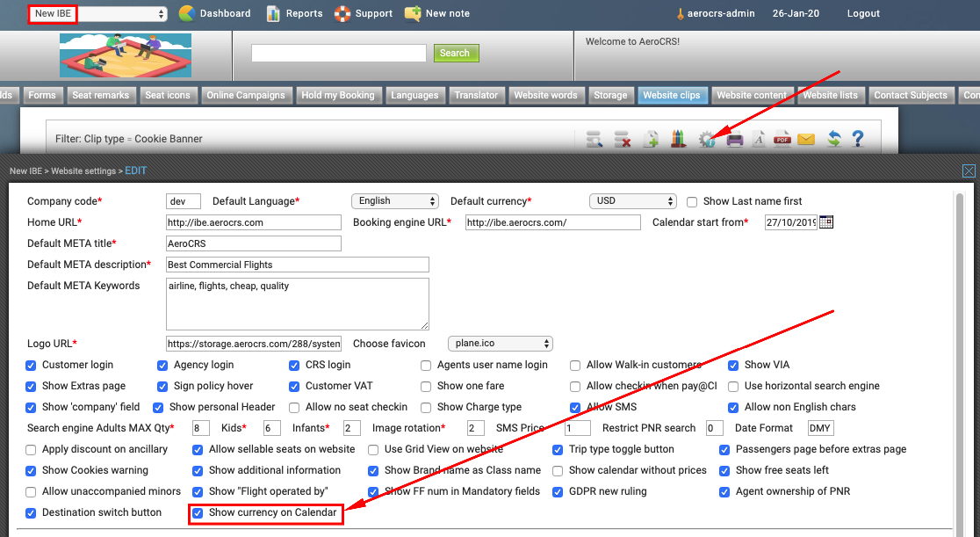980x537 pixels.
Task: Click the Default META description field
Action: pyautogui.click(x=298, y=265)
